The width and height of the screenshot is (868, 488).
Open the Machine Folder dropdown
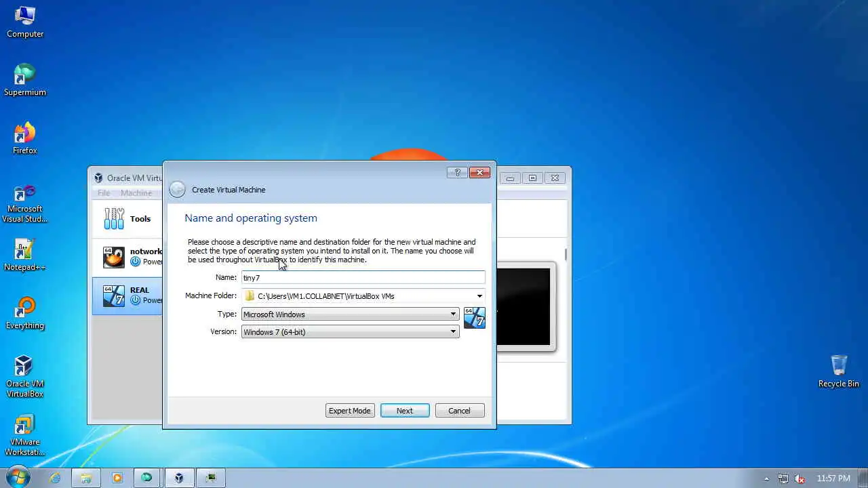pos(479,296)
